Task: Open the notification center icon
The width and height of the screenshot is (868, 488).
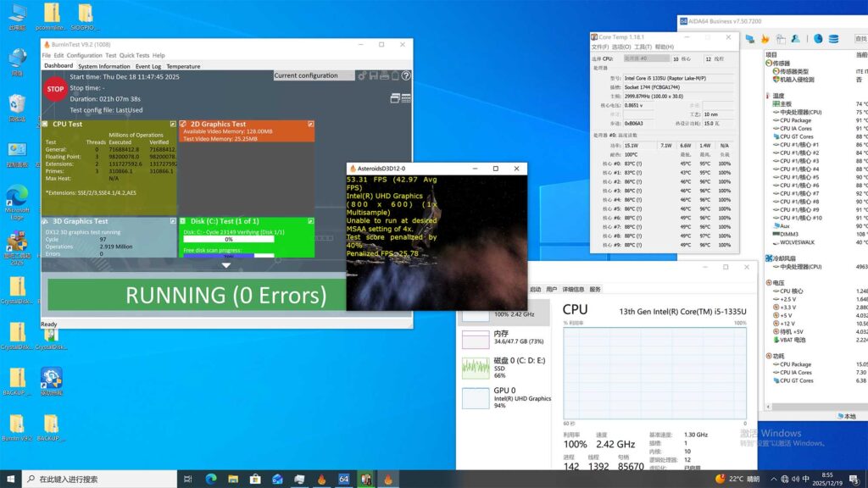Action: [854, 480]
